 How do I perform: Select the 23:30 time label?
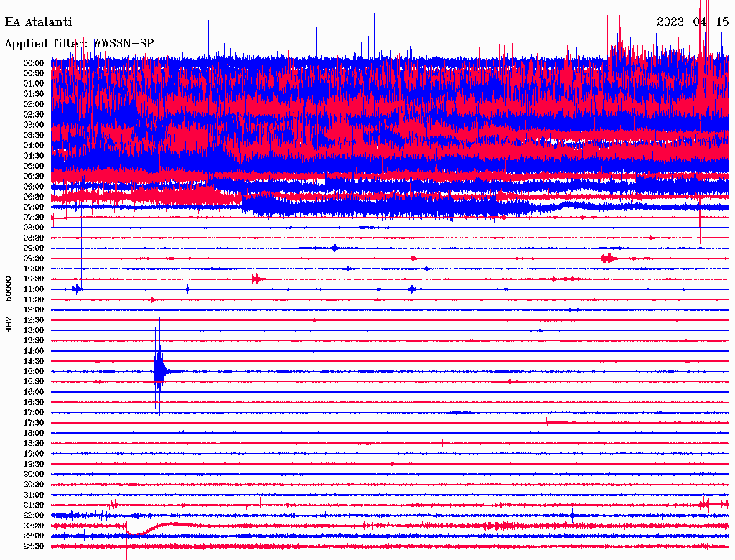(34, 546)
